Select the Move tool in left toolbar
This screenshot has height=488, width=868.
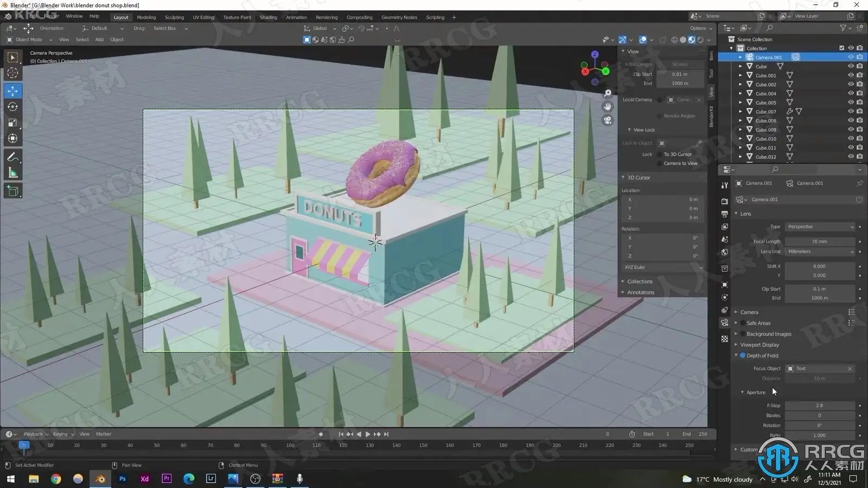12,91
